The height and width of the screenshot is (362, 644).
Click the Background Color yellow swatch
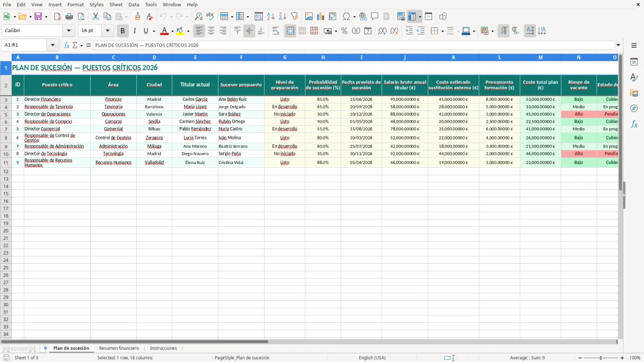click(180, 31)
